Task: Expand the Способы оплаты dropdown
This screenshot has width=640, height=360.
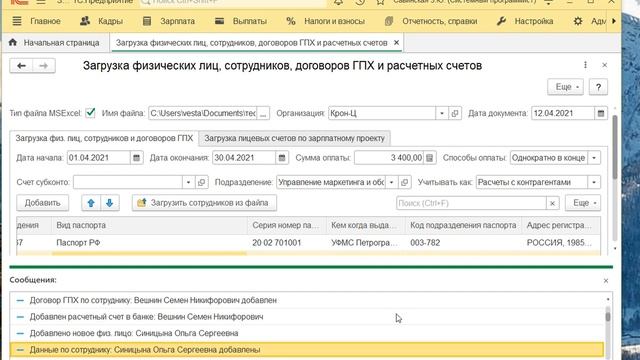Action: (594, 158)
